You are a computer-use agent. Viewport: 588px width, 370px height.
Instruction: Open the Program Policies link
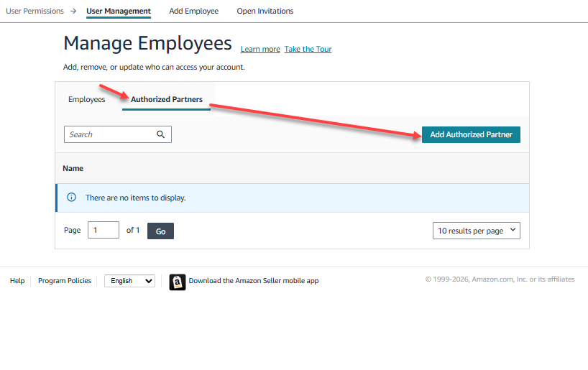pos(65,281)
